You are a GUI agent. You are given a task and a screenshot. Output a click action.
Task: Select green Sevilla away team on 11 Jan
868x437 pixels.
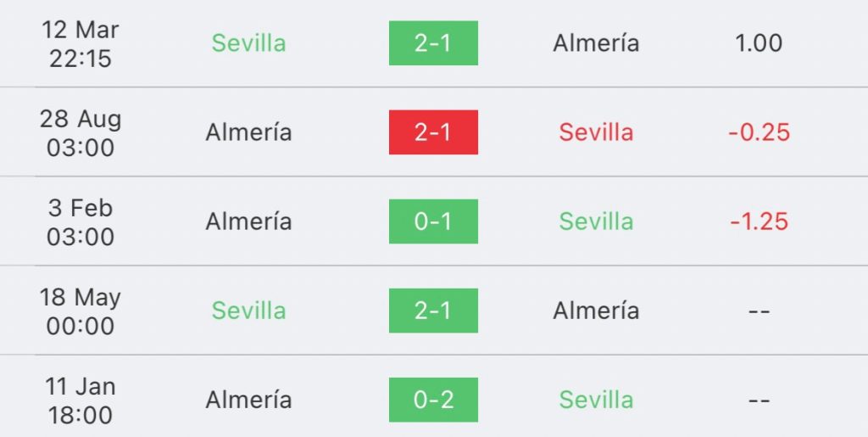click(596, 400)
